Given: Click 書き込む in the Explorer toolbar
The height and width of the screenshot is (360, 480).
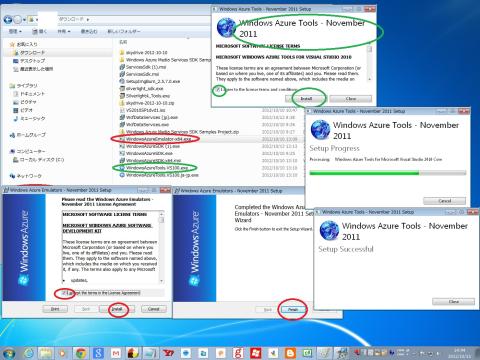Looking at the screenshot, I should pos(89,31).
